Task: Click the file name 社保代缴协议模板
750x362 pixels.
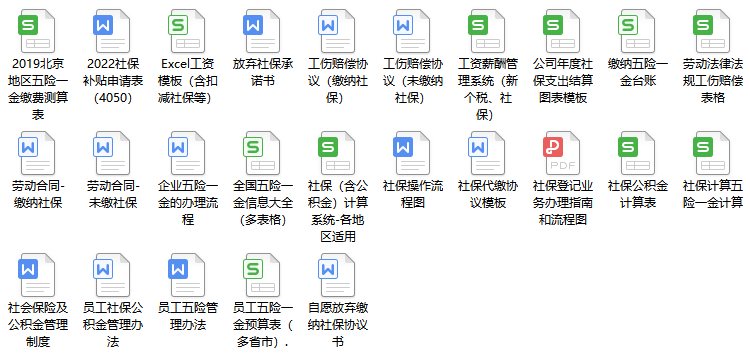Action: tap(487, 194)
